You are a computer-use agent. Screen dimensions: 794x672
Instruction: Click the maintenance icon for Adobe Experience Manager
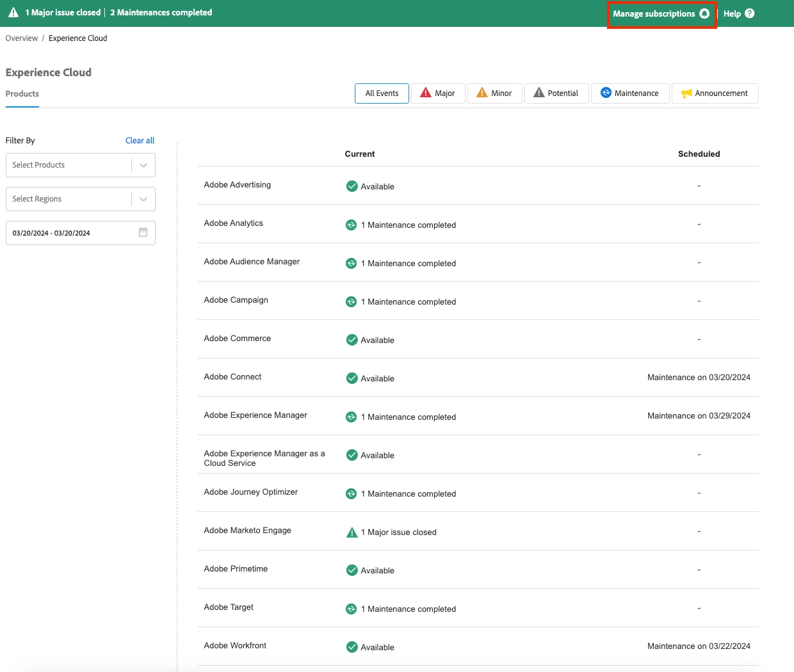(351, 417)
